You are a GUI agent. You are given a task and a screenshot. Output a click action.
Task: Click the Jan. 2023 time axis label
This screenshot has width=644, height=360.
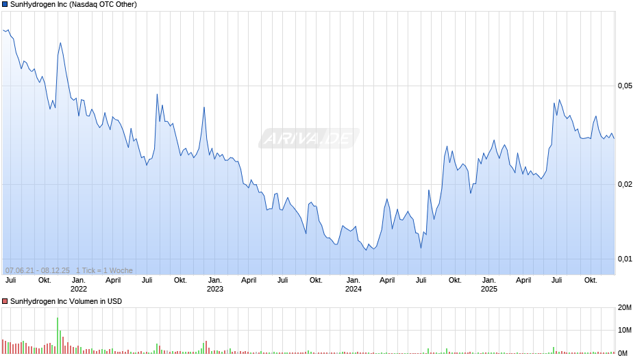pos(215,285)
